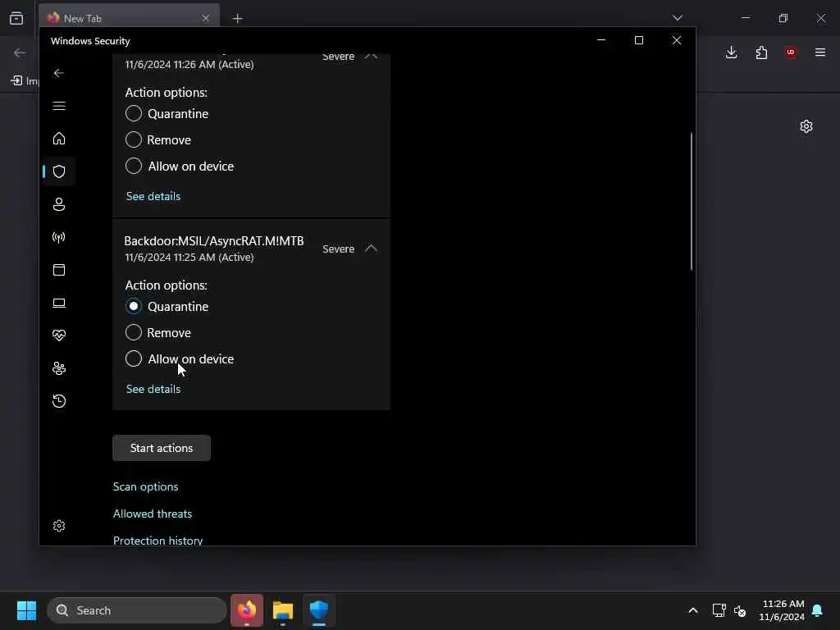Image resolution: width=840 pixels, height=630 pixels.
Task: Open Virus & threat protection shield
Action: (x=59, y=171)
